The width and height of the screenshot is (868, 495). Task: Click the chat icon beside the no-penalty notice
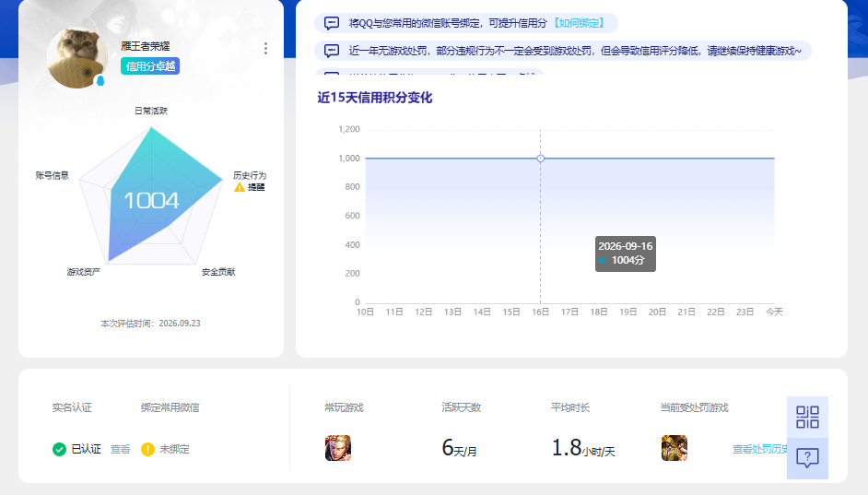pyautogui.click(x=332, y=51)
